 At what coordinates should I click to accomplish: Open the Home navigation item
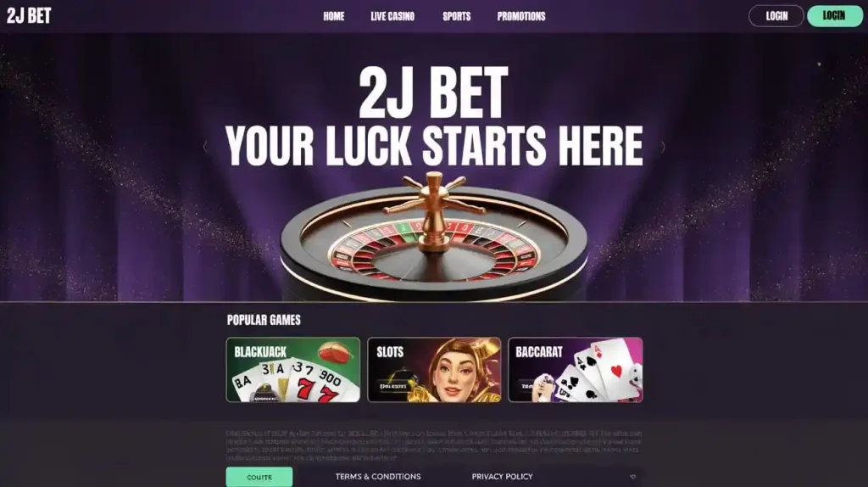pyautogui.click(x=334, y=17)
